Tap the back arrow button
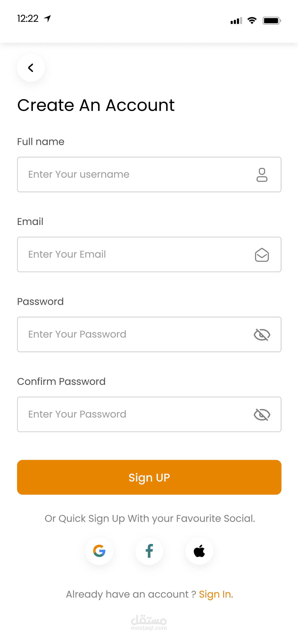The width and height of the screenshot is (298, 644). point(31,68)
